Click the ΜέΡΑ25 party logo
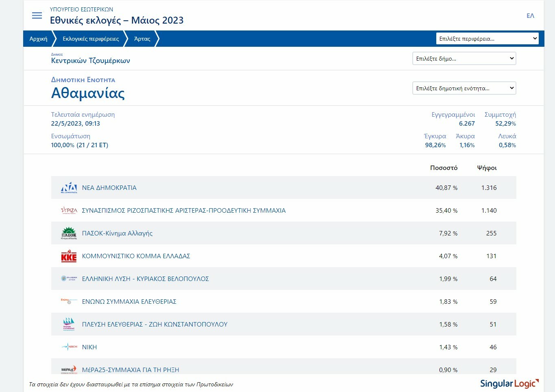The width and height of the screenshot is (555, 392). coord(69,369)
